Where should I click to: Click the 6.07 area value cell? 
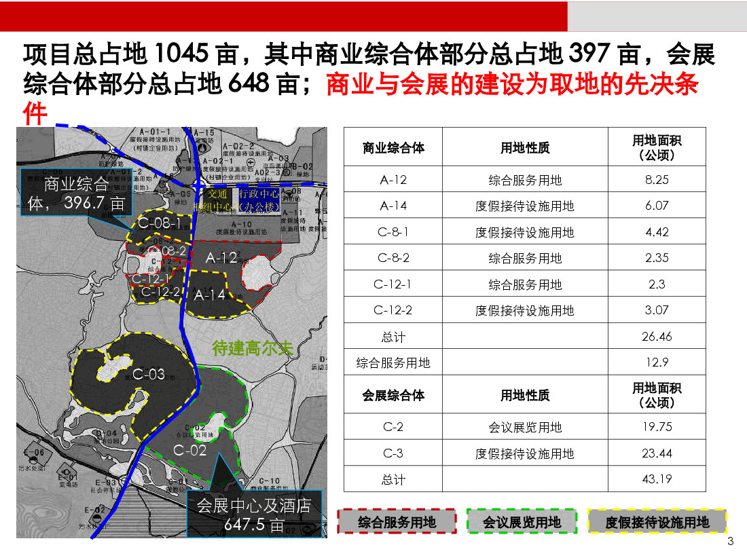[657, 205]
